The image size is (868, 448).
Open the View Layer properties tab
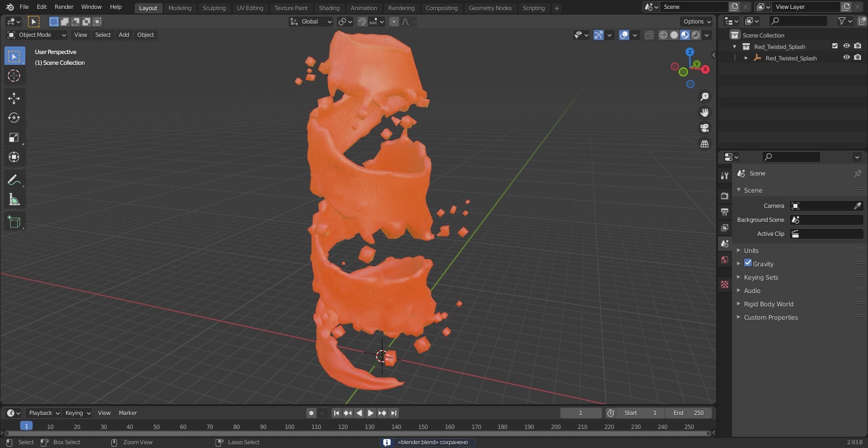tap(724, 227)
